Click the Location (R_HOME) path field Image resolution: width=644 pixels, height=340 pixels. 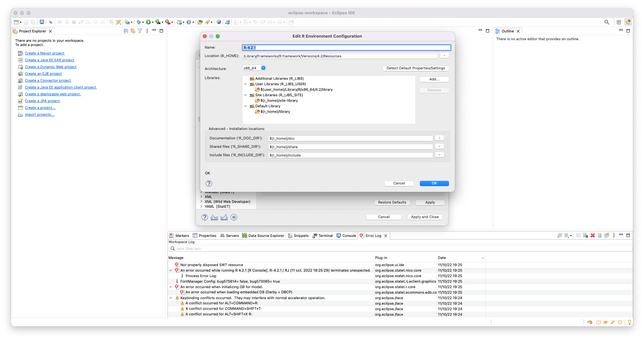340,56
